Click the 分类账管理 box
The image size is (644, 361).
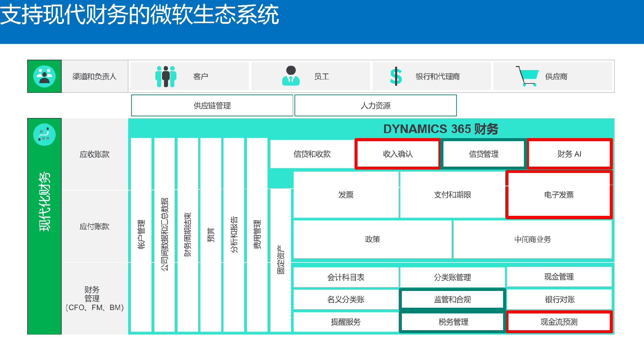452,277
